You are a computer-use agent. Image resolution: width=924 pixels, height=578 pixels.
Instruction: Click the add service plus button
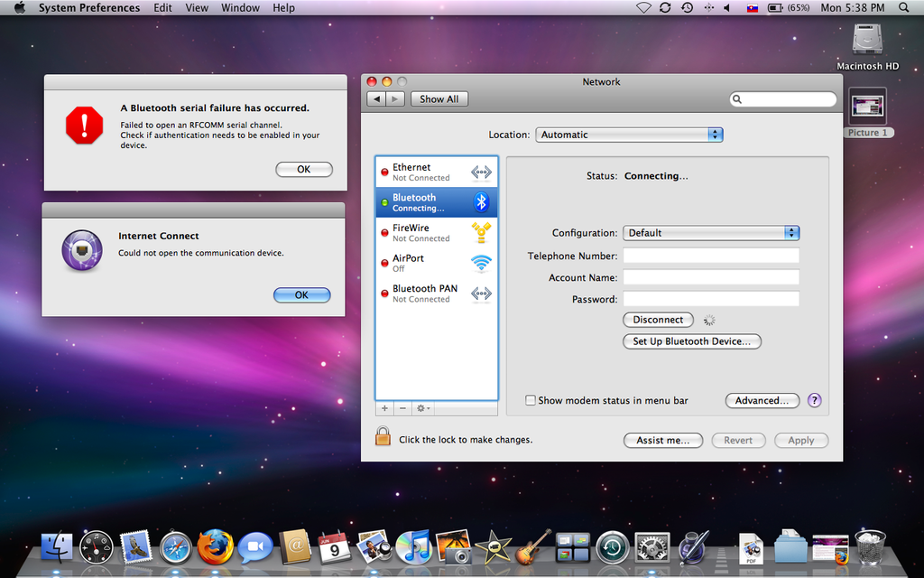click(384, 408)
